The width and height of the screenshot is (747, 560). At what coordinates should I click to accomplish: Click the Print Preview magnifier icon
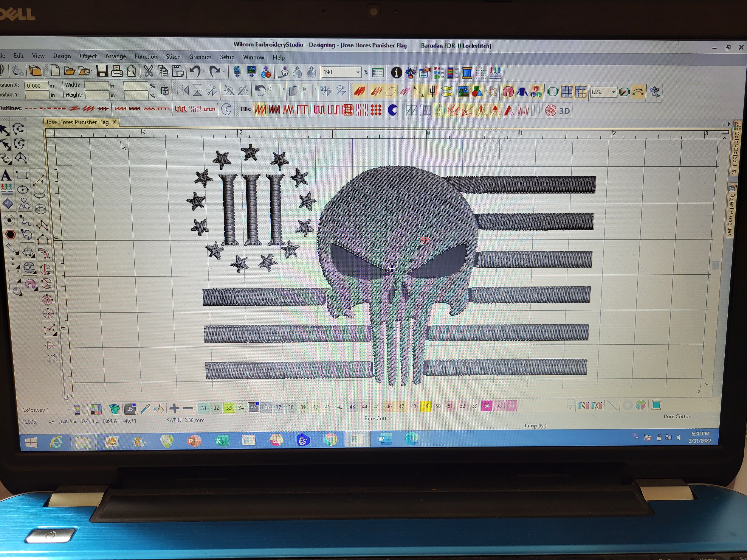coord(132,71)
